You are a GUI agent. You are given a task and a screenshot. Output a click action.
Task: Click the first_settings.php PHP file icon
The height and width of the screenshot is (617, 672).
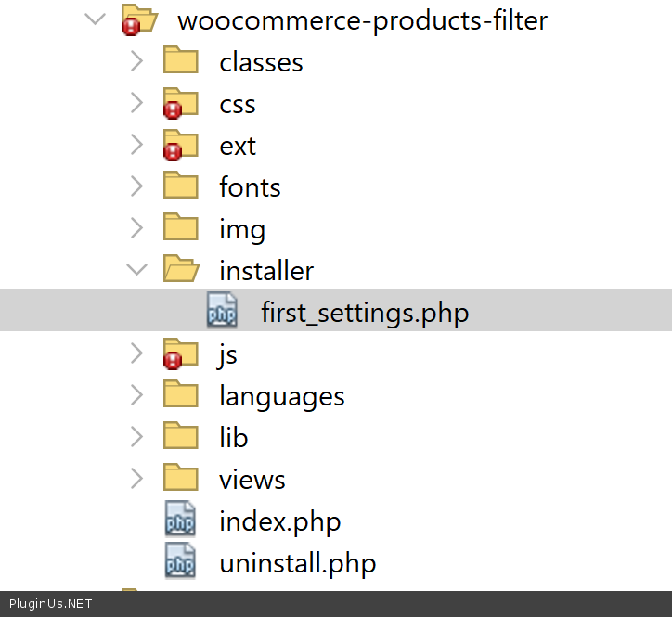(x=222, y=313)
